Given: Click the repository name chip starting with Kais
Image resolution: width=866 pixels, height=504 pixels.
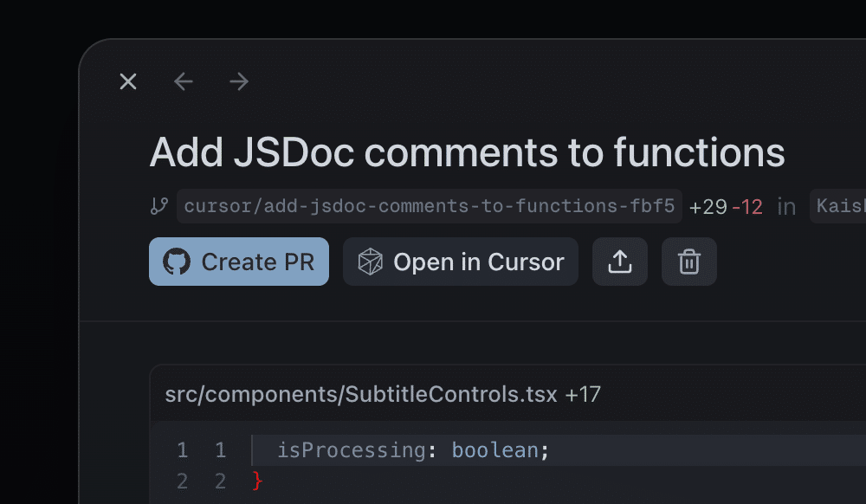Looking at the screenshot, I should (x=837, y=206).
